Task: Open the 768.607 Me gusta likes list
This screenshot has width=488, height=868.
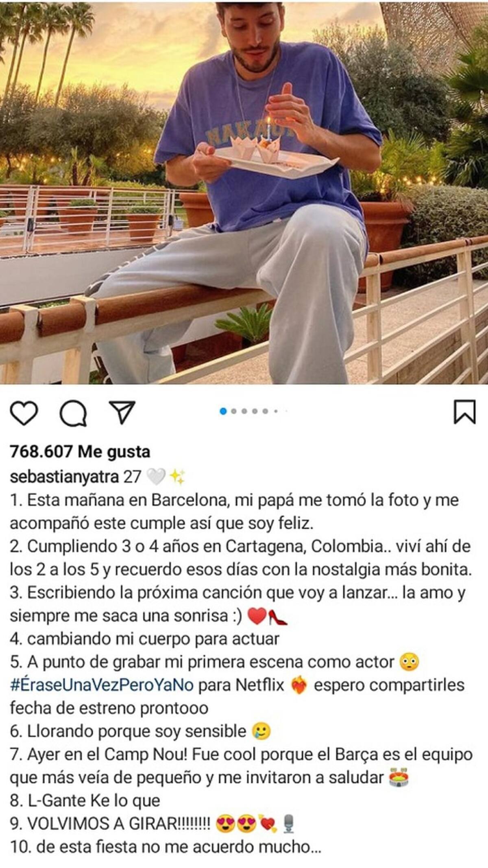Action: (x=80, y=451)
